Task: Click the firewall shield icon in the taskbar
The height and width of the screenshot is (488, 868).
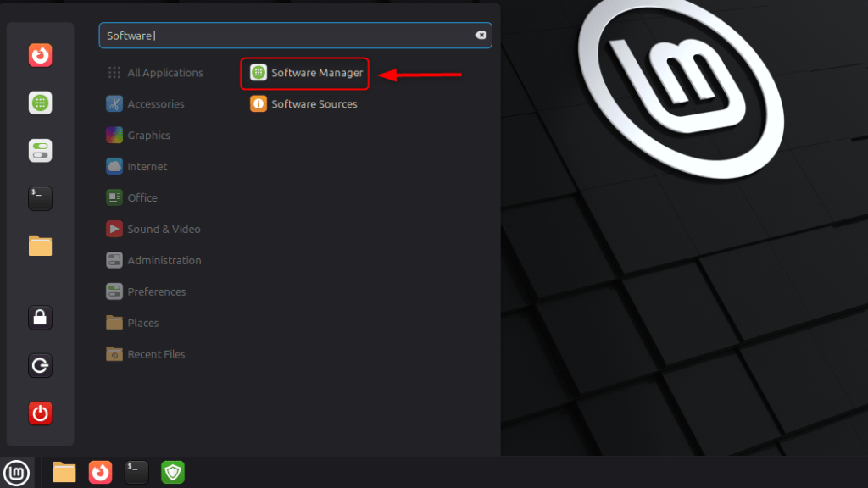Action: point(173,472)
